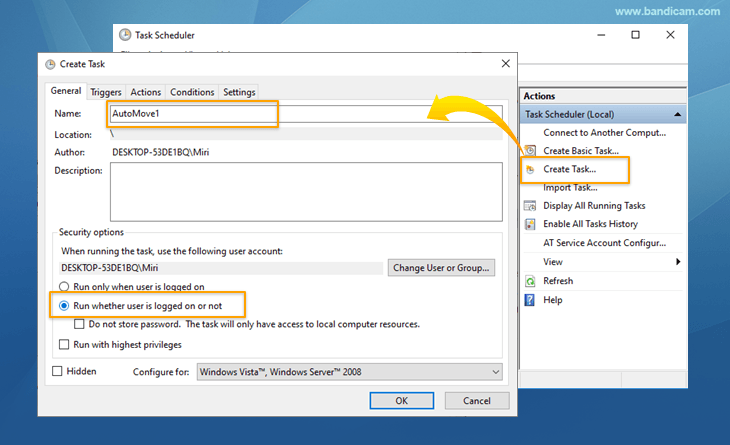Click the Author value DESKTOP-53DE1BQ\Miri
Viewport: 730px width, 445px height.
[161, 152]
